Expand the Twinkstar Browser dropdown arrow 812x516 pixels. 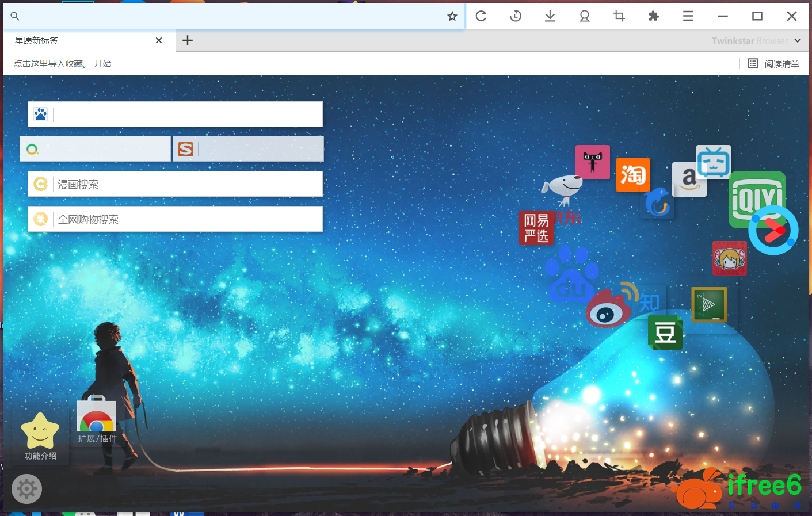coord(798,40)
